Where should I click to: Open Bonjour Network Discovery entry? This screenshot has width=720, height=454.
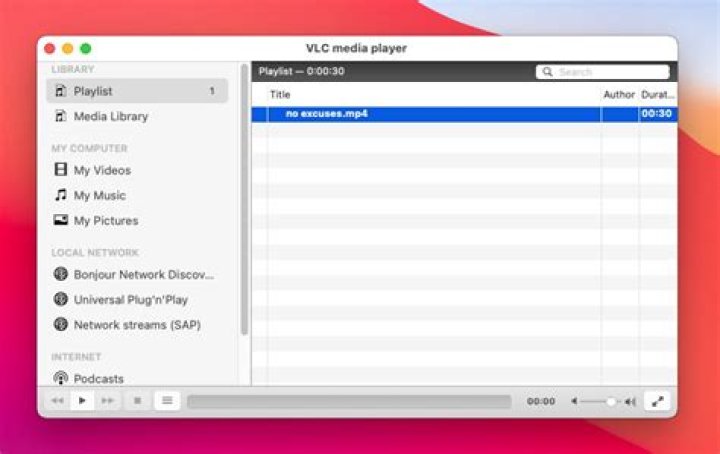[137, 275]
